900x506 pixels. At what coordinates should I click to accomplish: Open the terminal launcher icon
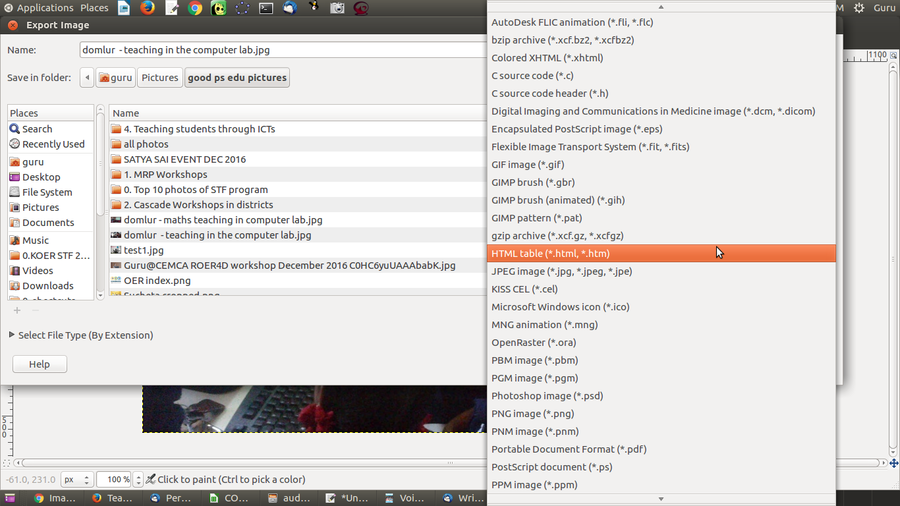coord(266,8)
